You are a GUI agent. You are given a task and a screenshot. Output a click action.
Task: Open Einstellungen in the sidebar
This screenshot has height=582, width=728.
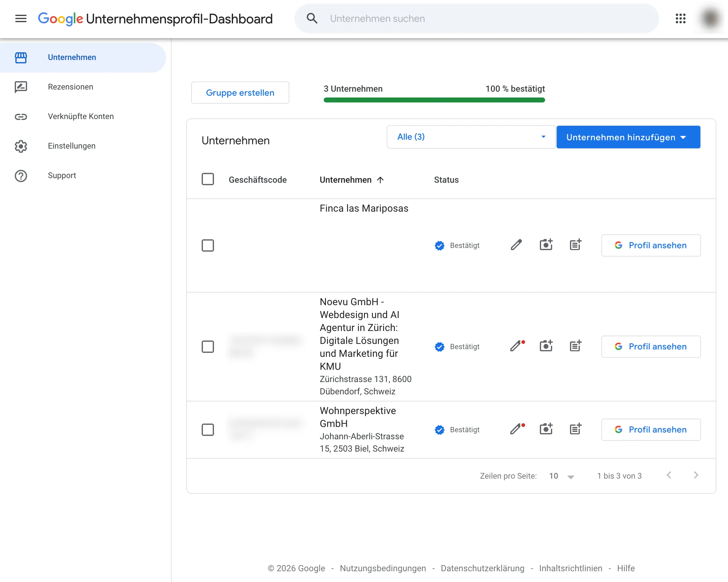83,146
